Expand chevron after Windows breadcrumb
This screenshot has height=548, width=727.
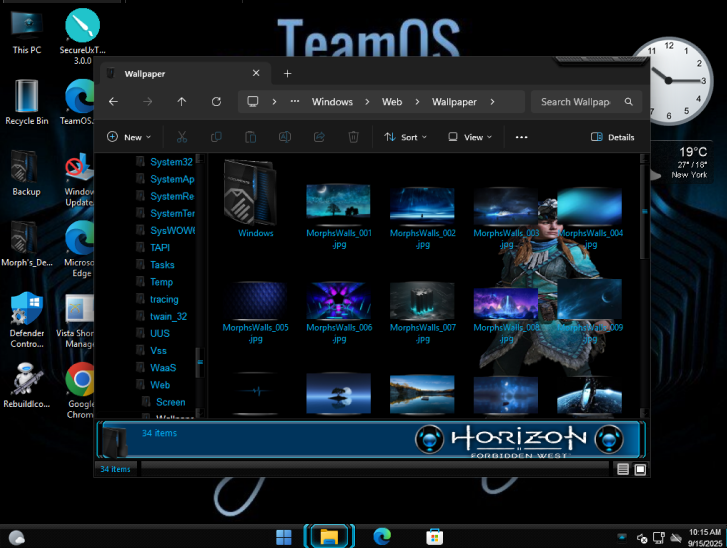[x=367, y=102]
